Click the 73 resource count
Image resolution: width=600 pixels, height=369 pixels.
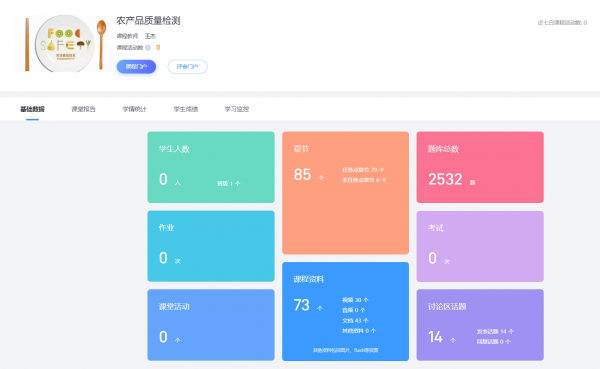pyautogui.click(x=302, y=305)
